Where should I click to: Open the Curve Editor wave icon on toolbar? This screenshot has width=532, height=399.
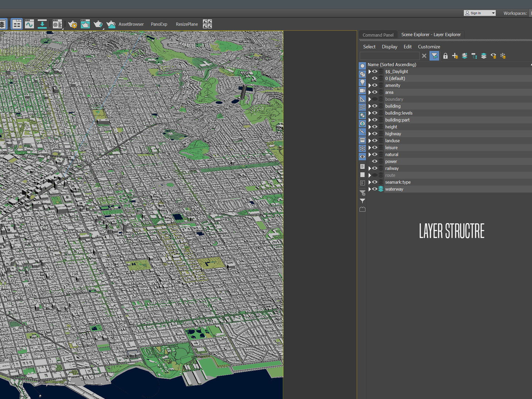[29, 24]
